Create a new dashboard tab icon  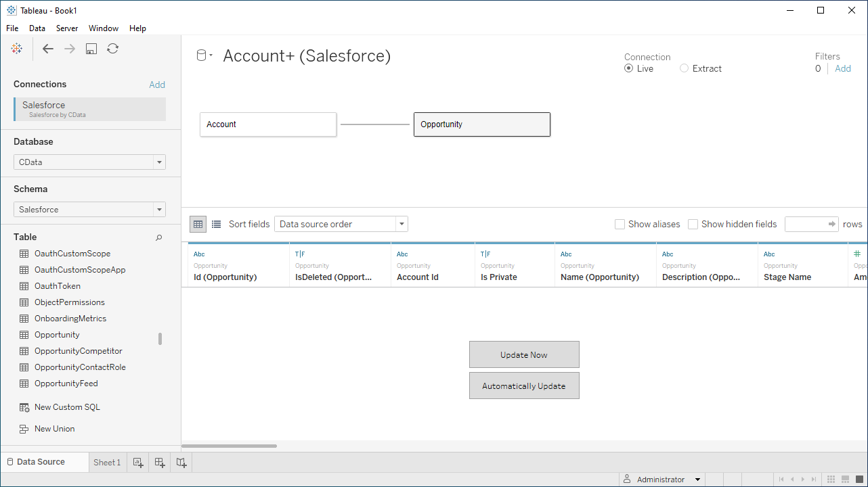pyautogui.click(x=160, y=463)
